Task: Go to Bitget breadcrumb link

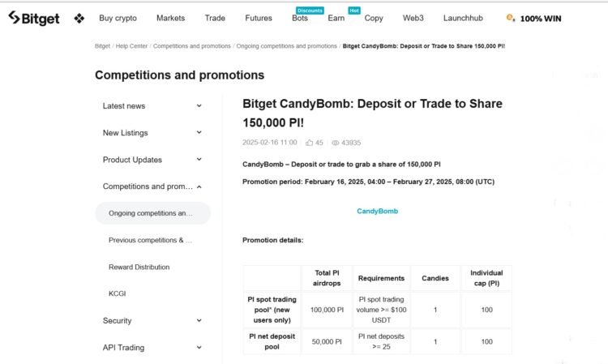Action: pos(102,46)
